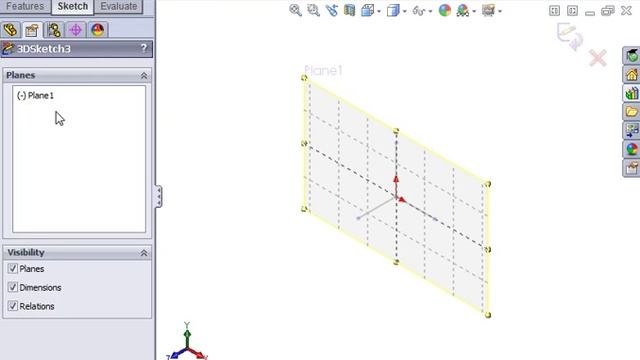Click the green Y axis of the triad

[187, 335]
